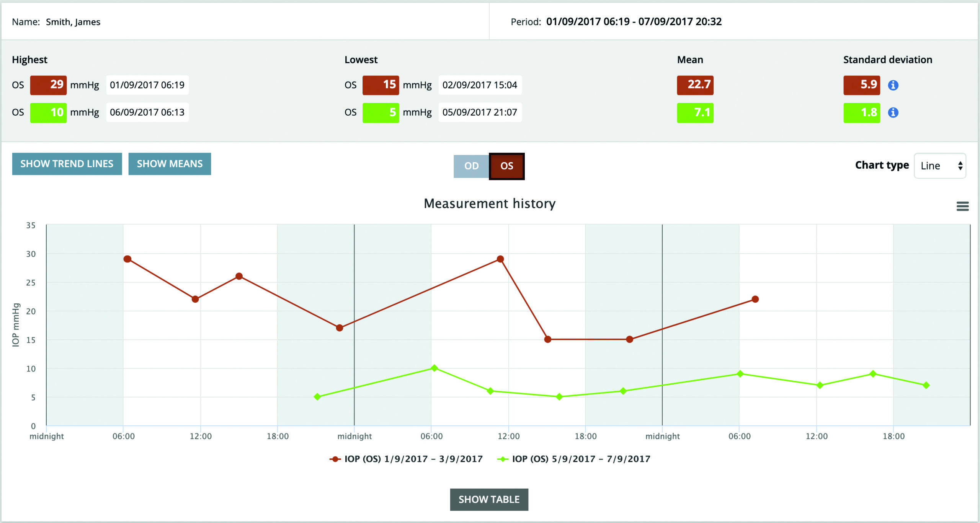Toggle the green IOP 5/9/2017 legend series
The height and width of the screenshot is (523, 980).
[574, 459]
